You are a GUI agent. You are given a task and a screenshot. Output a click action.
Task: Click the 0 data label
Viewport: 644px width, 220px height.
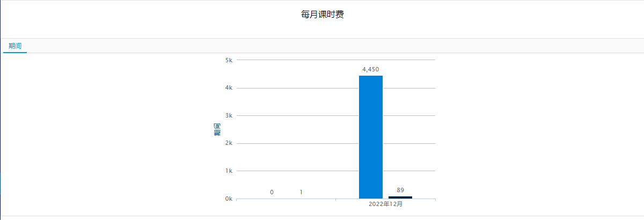pos(272,192)
